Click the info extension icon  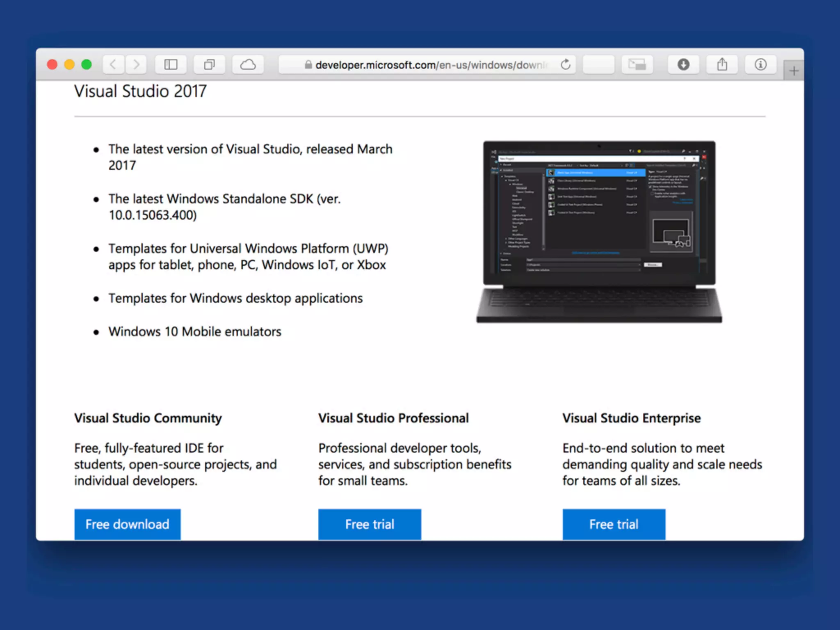pyautogui.click(x=760, y=64)
